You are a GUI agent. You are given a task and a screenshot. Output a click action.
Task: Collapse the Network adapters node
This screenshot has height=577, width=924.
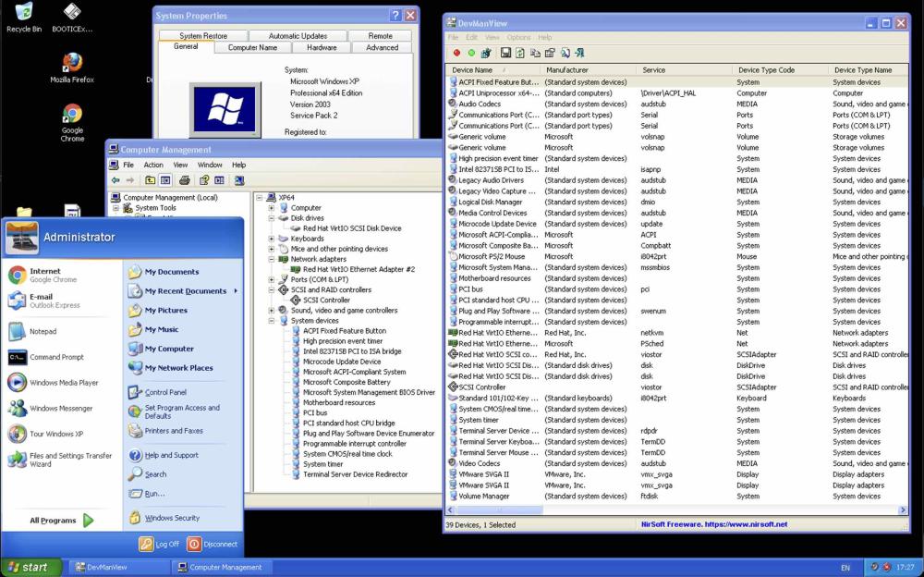271,259
